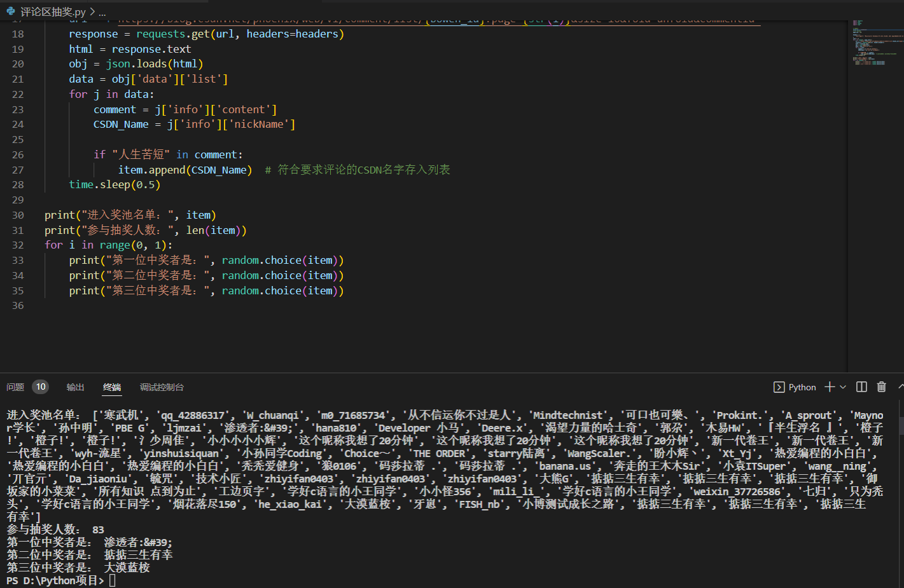This screenshot has height=588, width=904.
Task: Click "random.choice" on line 34
Action: tap(261, 275)
